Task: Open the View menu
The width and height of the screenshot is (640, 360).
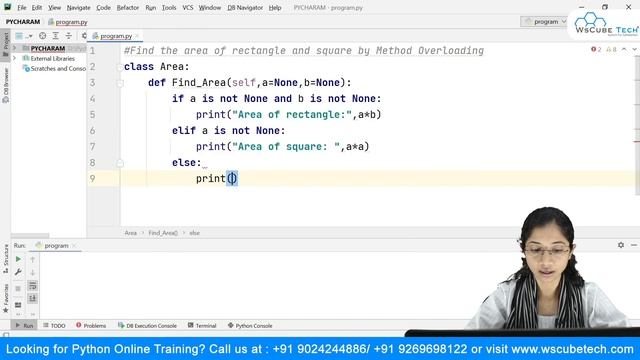Action: [x=54, y=7]
